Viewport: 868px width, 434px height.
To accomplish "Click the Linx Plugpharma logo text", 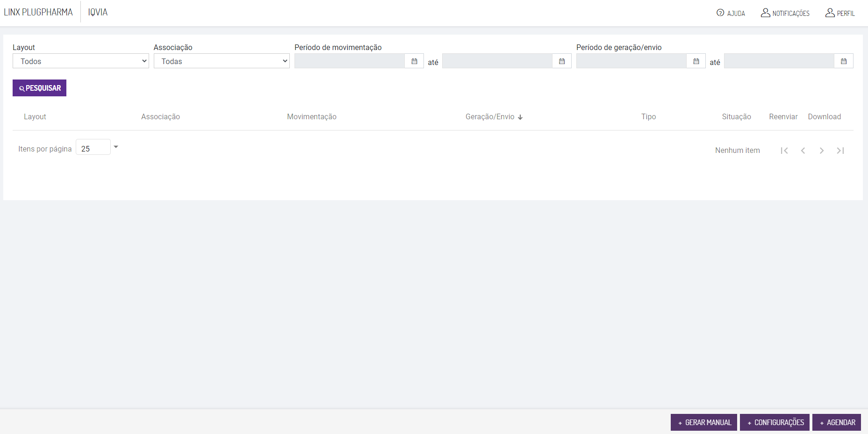I will pos(38,12).
